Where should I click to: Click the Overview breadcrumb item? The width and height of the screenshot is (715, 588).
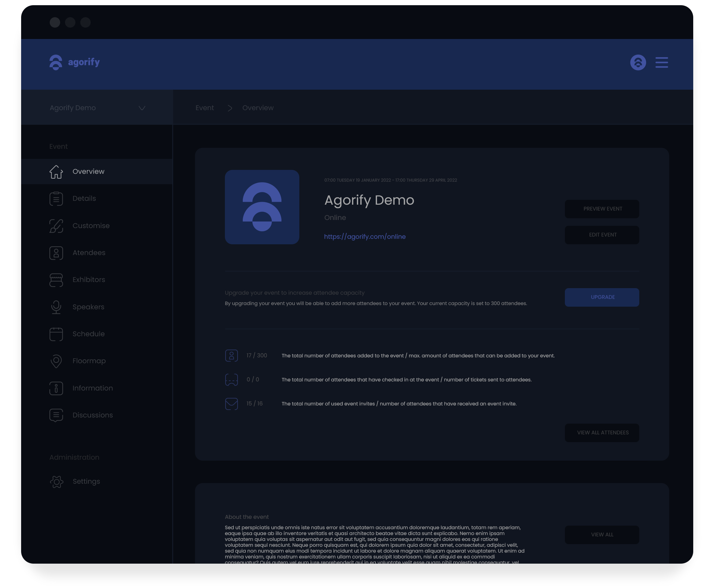click(x=258, y=108)
